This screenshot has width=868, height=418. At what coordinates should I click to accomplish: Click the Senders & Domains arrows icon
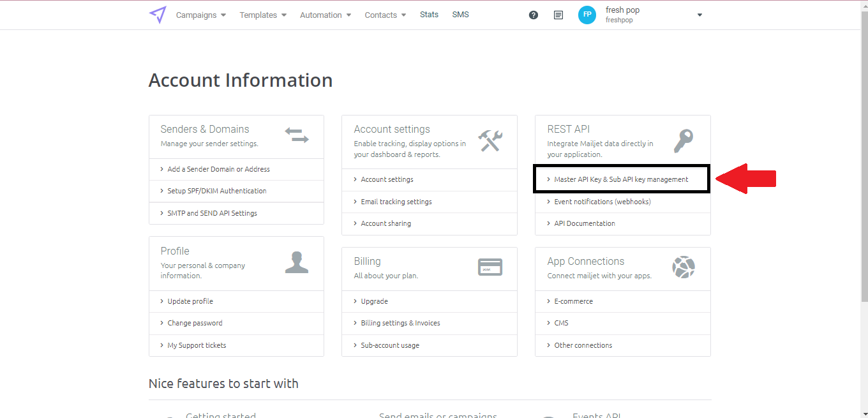(x=297, y=135)
